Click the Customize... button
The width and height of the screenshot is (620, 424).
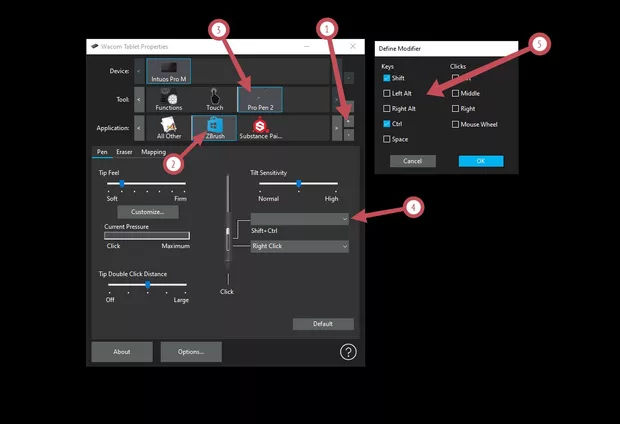tap(148, 212)
